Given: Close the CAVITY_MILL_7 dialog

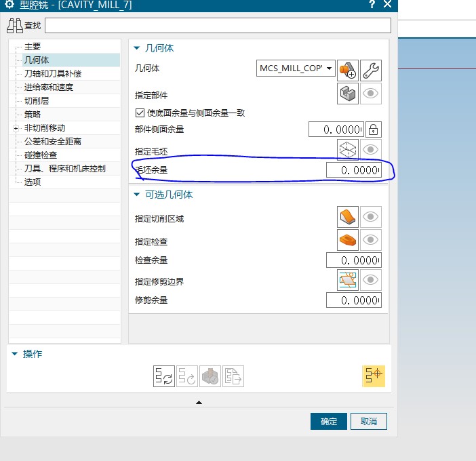Looking at the screenshot, I should (388, 4).
